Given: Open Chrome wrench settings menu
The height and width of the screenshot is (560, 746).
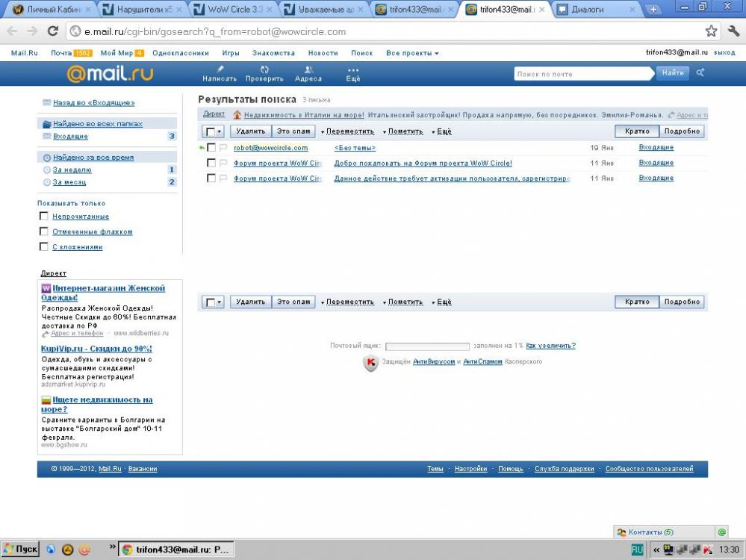Looking at the screenshot, I should pyautogui.click(x=733, y=31).
